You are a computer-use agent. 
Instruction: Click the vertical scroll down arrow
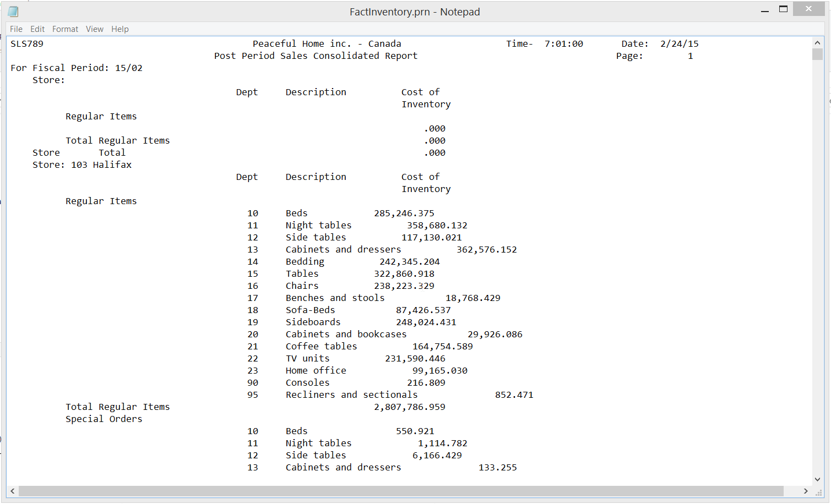pyautogui.click(x=817, y=479)
